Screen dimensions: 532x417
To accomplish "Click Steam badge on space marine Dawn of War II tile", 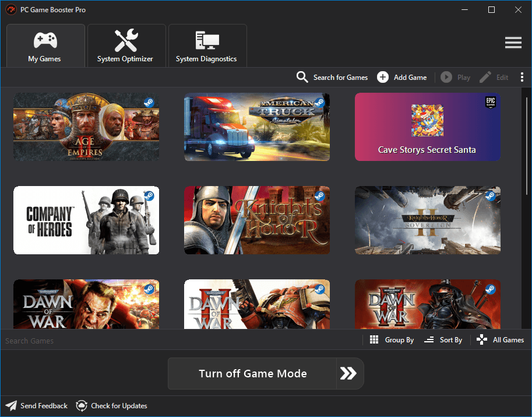I will click(319, 289).
